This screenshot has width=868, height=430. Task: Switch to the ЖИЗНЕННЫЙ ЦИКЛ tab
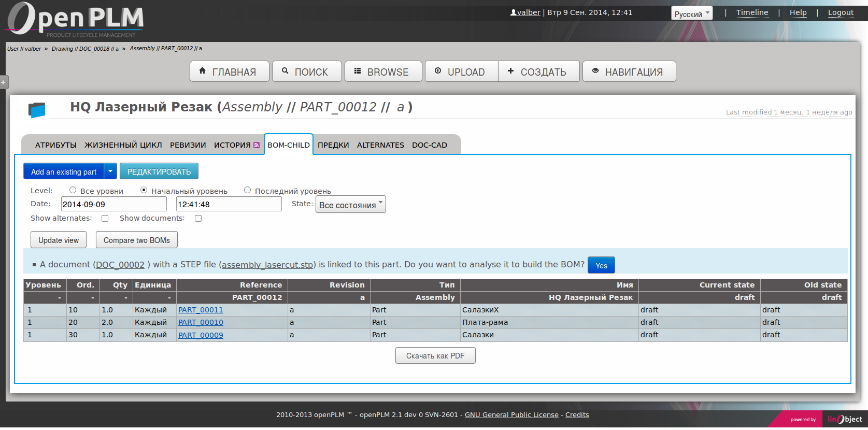coord(123,146)
